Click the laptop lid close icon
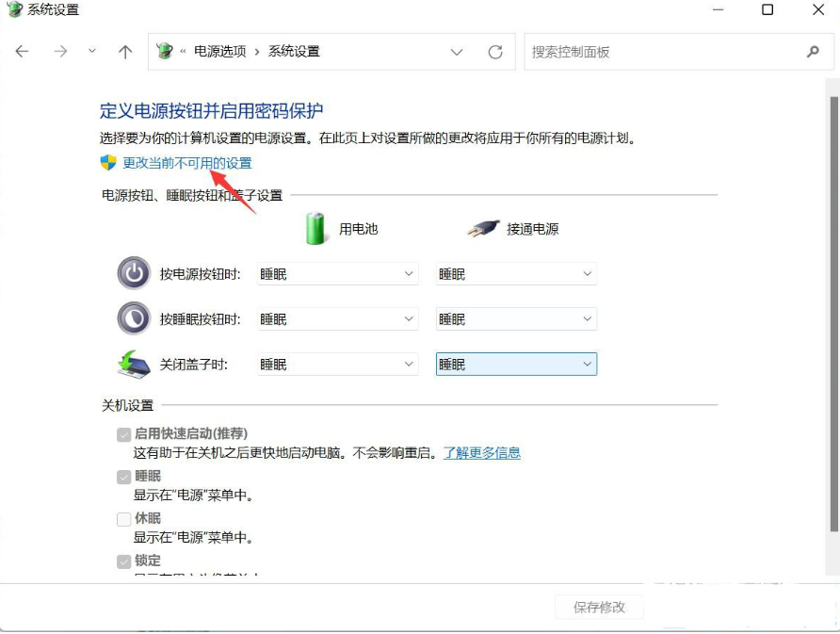This screenshot has height=634, width=840. tap(134, 364)
